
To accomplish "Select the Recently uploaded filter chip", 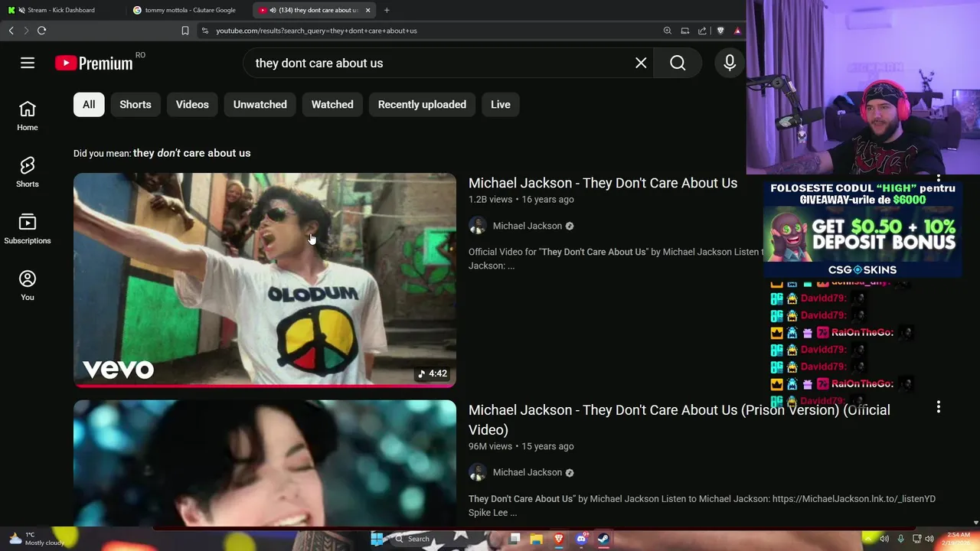I will [x=422, y=104].
